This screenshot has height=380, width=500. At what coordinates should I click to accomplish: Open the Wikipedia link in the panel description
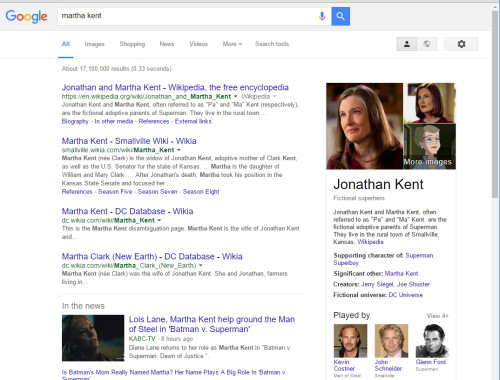pyautogui.click(x=370, y=242)
